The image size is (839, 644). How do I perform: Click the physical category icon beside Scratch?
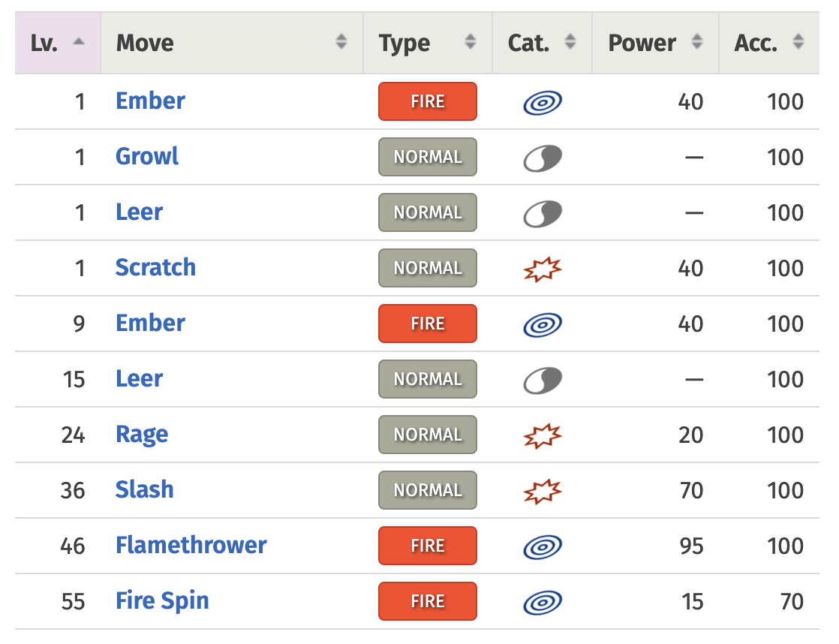[x=542, y=268]
